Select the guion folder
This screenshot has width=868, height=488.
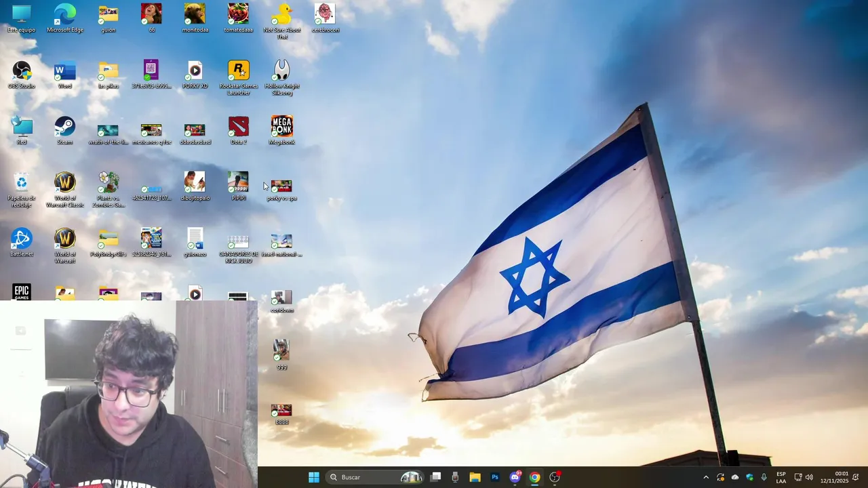point(108,18)
